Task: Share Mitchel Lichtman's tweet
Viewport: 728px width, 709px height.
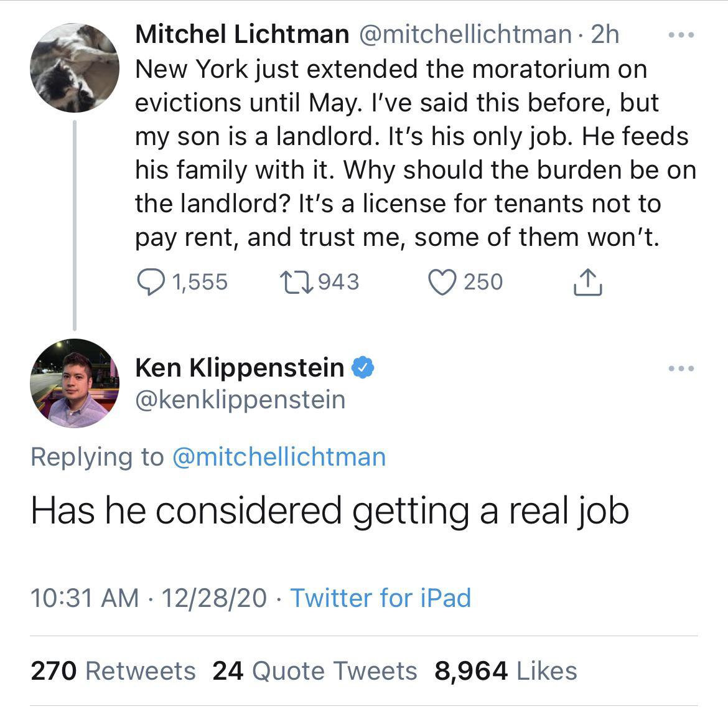Action: (587, 283)
